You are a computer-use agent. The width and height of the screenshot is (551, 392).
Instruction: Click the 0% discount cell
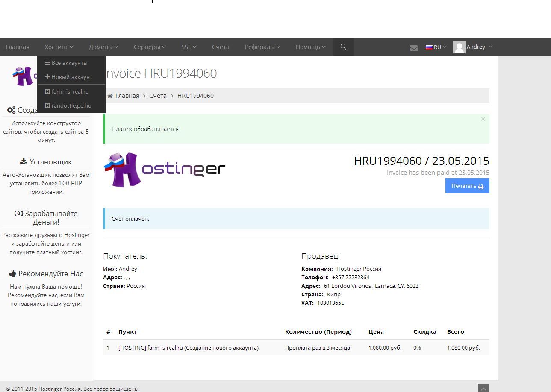coord(417,348)
